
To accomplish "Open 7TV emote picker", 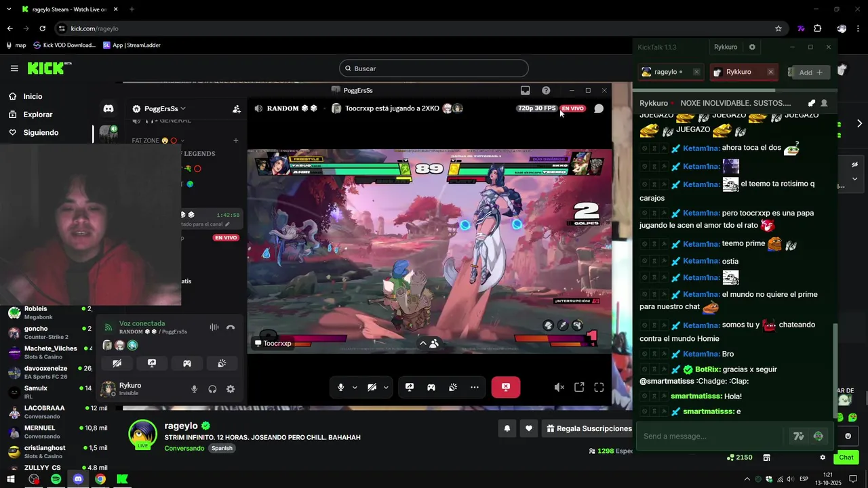I will point(799,436).
